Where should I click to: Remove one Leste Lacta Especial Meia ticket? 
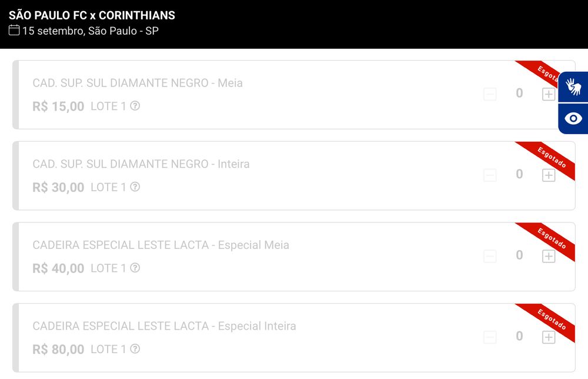[490, 256]
